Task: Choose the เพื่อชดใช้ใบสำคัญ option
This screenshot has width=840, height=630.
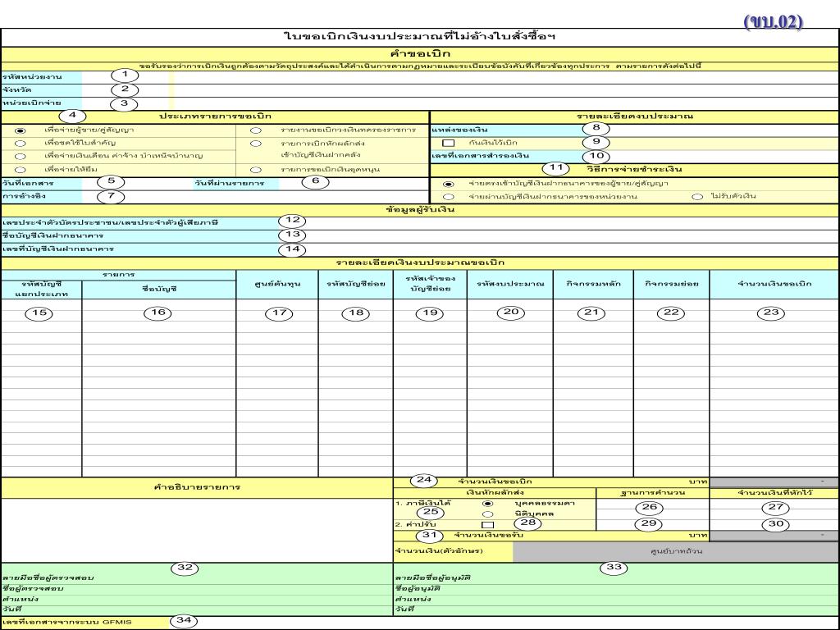Action: point(21,144)
